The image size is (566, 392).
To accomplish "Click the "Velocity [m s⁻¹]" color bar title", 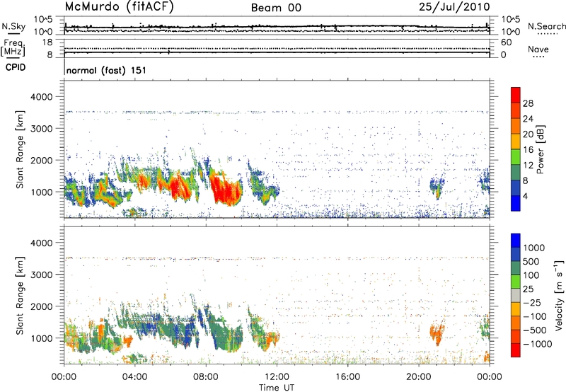I will click(559, 295).
